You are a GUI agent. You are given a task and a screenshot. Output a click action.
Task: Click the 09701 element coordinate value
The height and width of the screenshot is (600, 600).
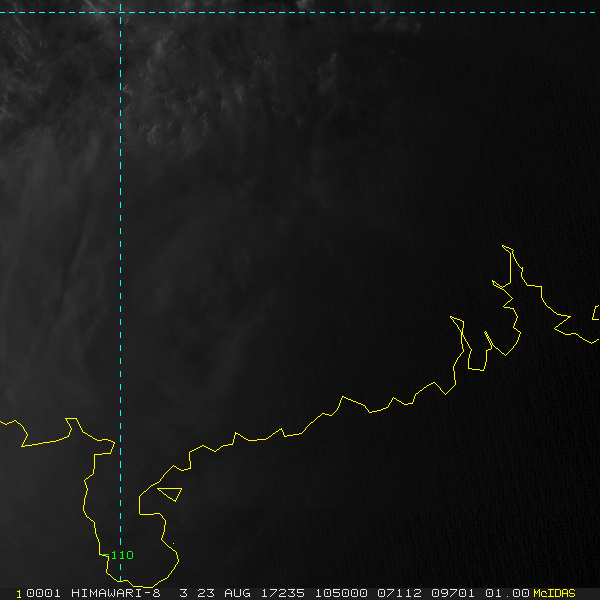point(453,593)
